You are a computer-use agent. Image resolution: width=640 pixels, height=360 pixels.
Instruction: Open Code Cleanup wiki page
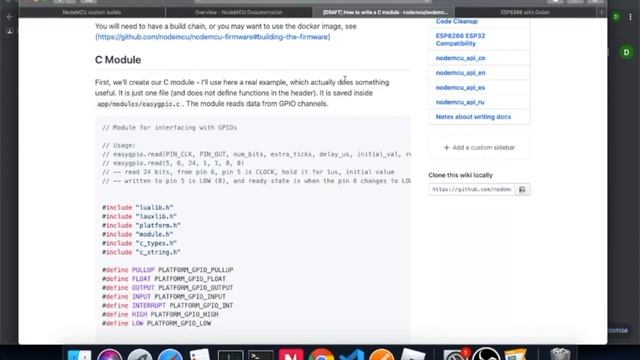(x=456, y=21)
